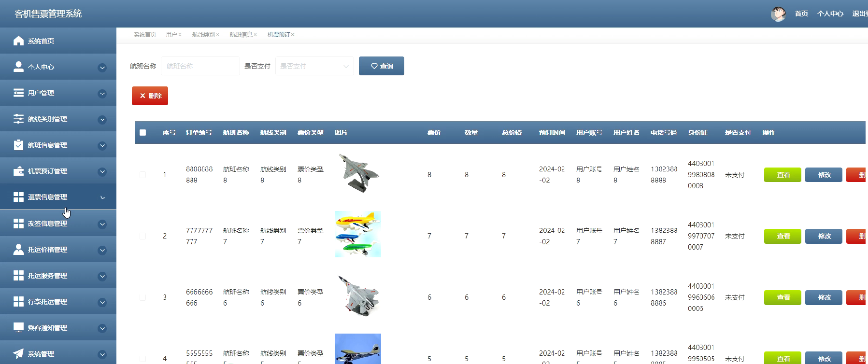Screen dimensions: 868x364
Task: Click the 预订时间 column header
Action: point(552,132)
